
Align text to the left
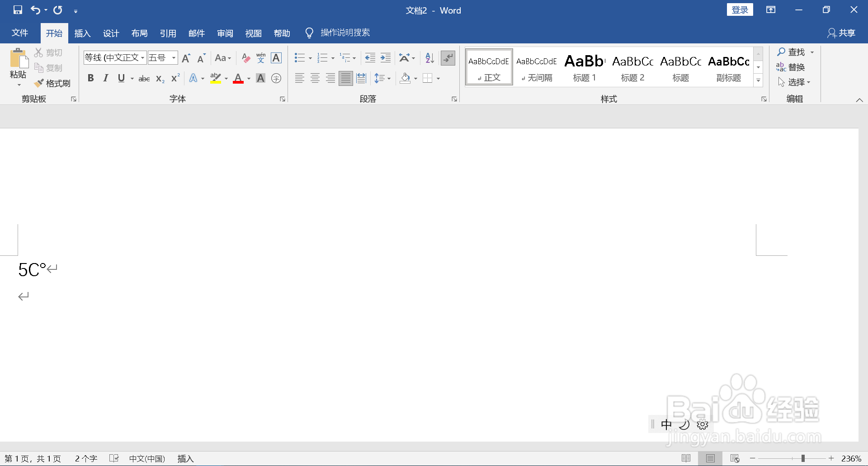tap(299, 78)
